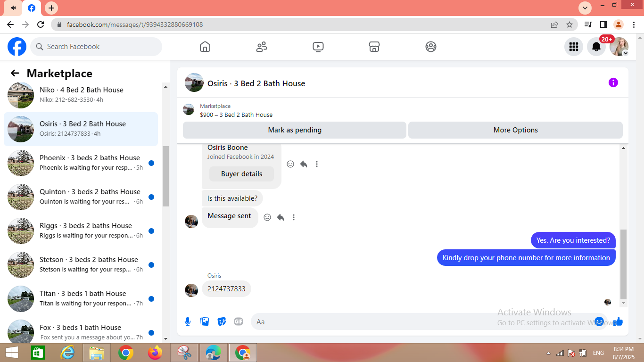
Task: Open Chrome's three-dot menu
Action: (x=634, y=25)
